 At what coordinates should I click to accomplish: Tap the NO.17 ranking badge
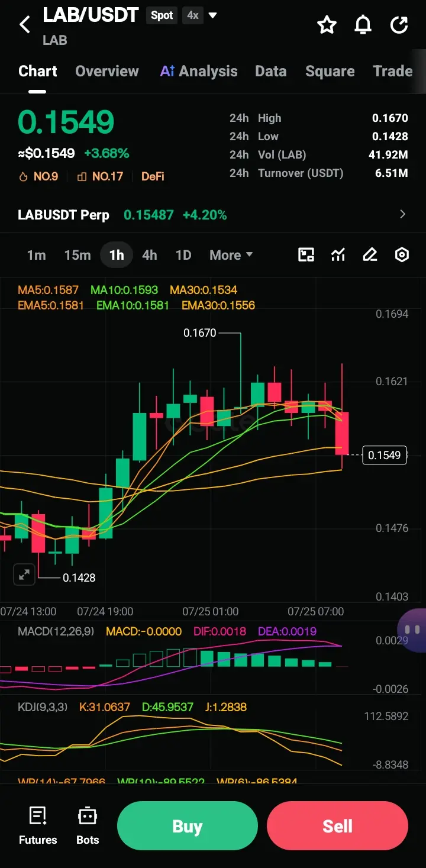(x=100, y=176)
